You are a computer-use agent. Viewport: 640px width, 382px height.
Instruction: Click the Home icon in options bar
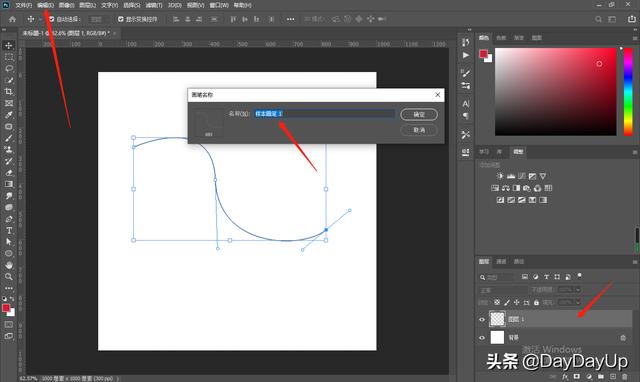point(13,19)
